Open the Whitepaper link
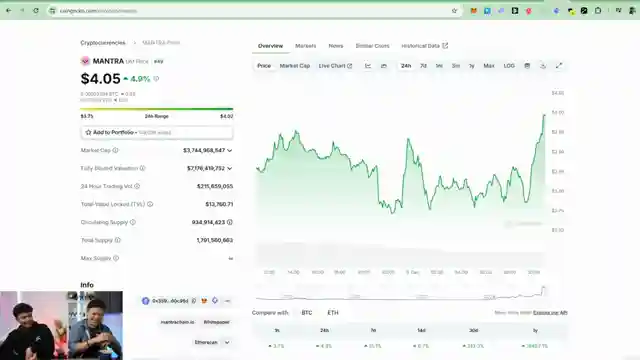This screenshot has width=640, height=360. click(216, 322)
